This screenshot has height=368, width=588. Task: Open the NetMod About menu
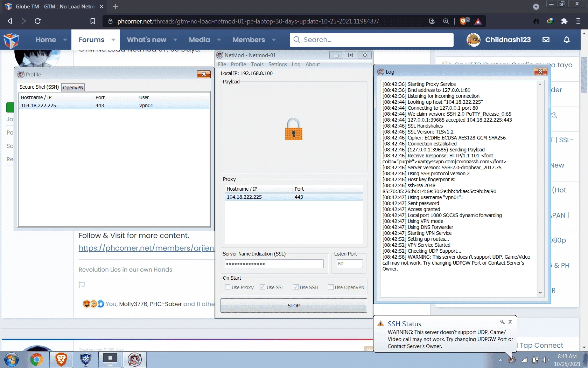point(313,64)
